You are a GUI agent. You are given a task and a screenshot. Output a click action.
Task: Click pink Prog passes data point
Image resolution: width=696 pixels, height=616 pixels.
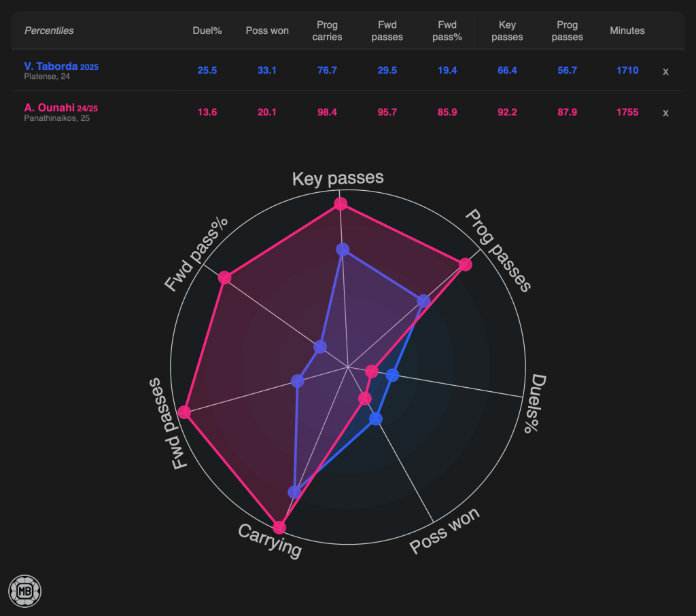pos(465,265)
